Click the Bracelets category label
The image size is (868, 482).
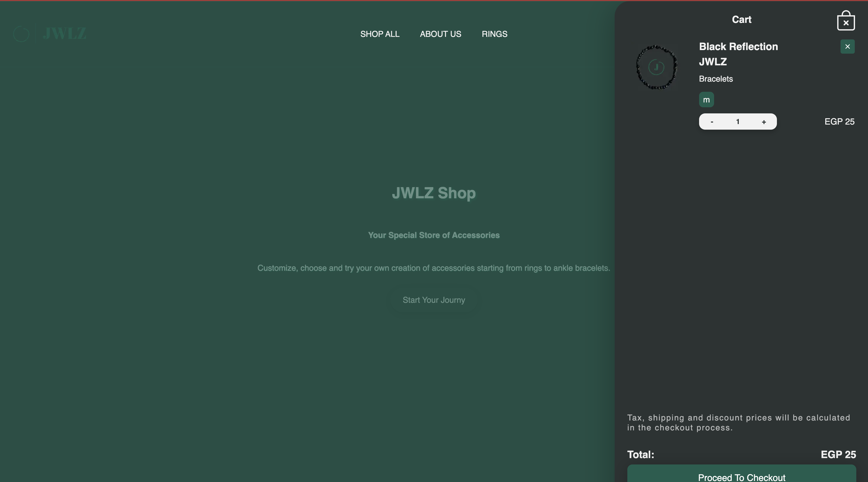[x=716, y=79]
